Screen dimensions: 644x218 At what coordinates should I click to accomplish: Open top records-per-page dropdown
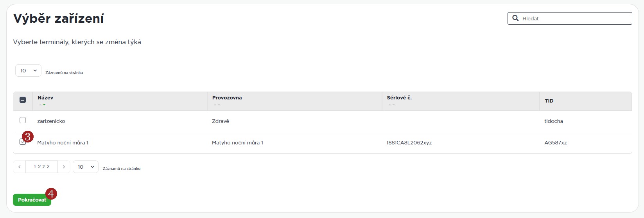point(28,70)
